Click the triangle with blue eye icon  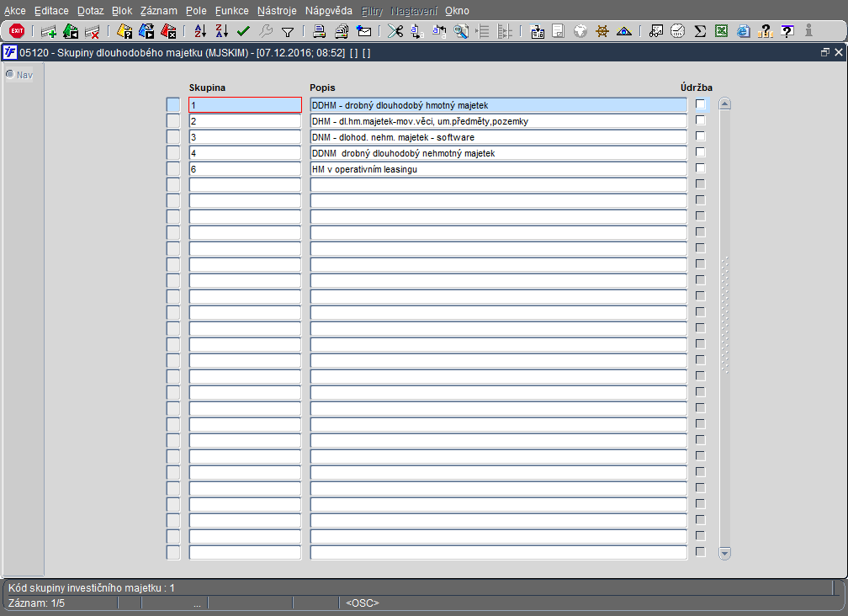click(624, 31)
